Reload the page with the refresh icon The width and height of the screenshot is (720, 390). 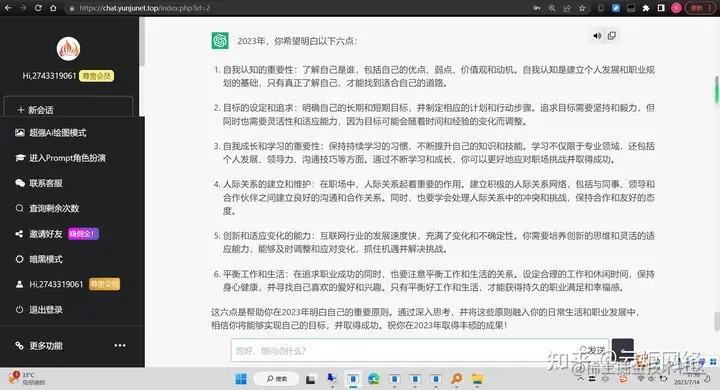[38, 8]
